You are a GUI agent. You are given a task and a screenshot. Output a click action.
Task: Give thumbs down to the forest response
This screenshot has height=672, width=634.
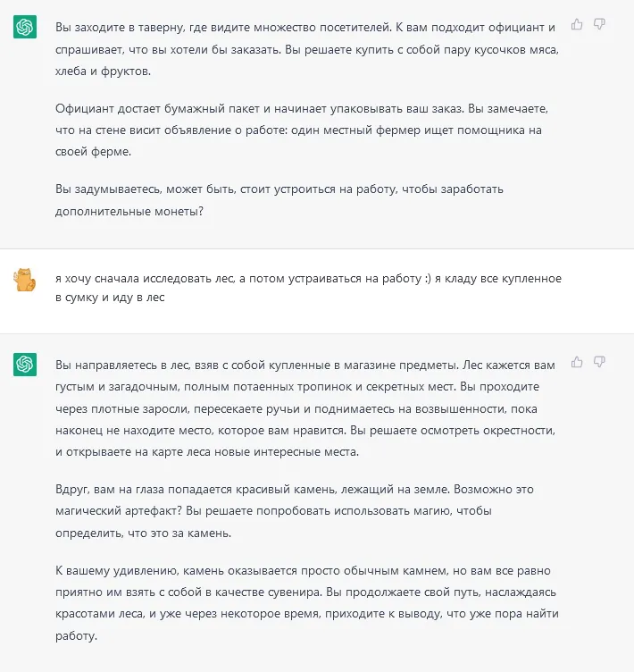point(599,362)
